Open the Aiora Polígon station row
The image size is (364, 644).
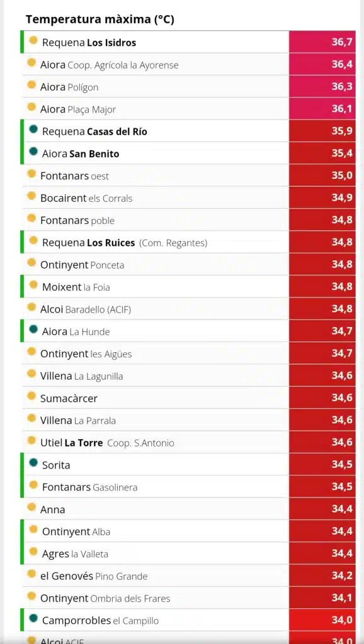188,87
